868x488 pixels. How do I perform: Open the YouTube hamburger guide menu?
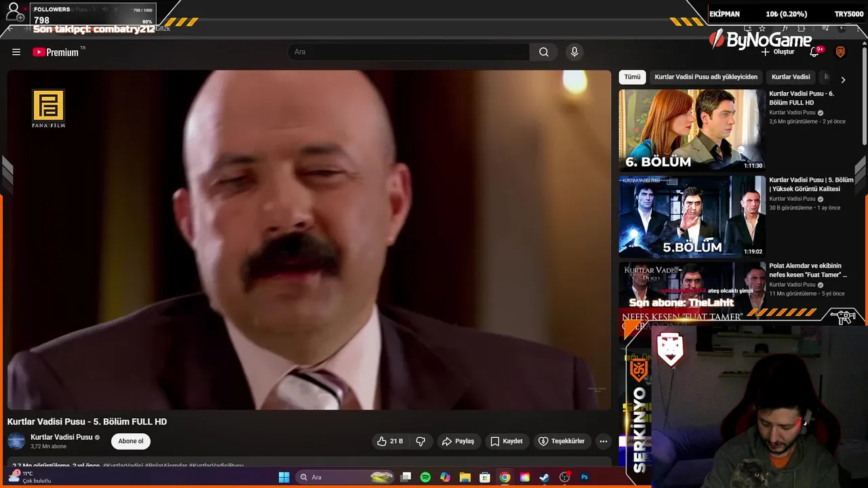[x=16, y=52]
